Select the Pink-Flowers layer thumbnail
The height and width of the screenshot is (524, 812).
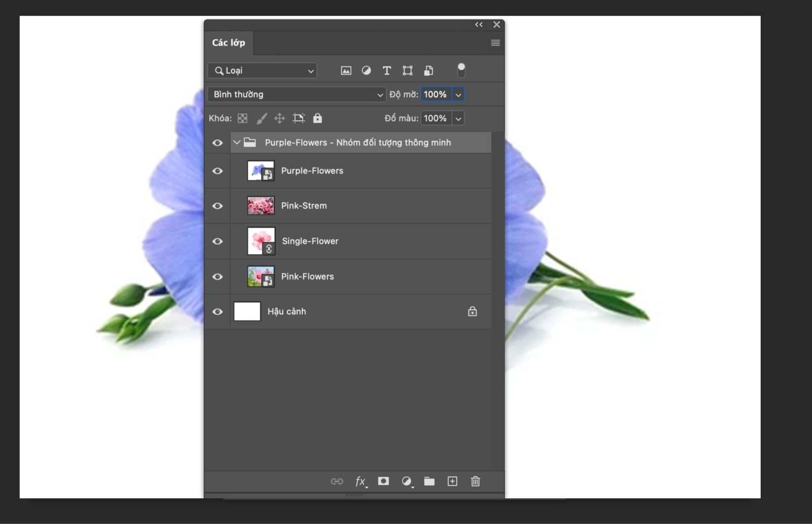coord(261,276)
